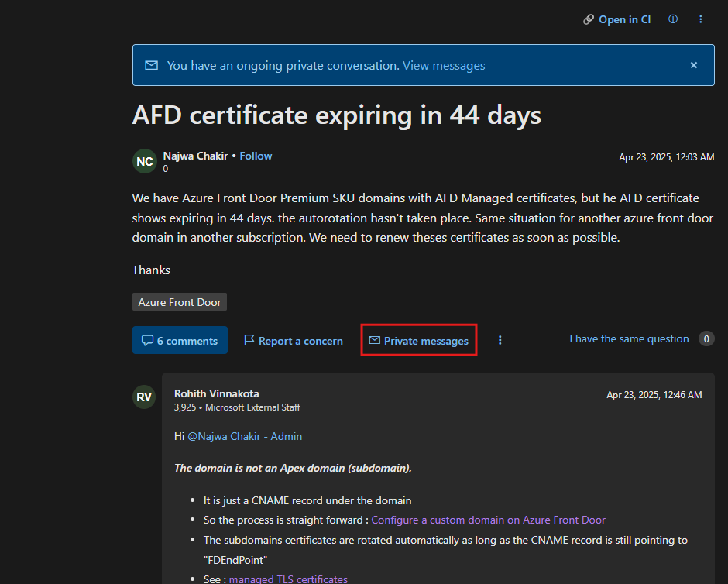Click the speech bubble icon in comments button
728x584 pixels.
[x=147, y=340]
